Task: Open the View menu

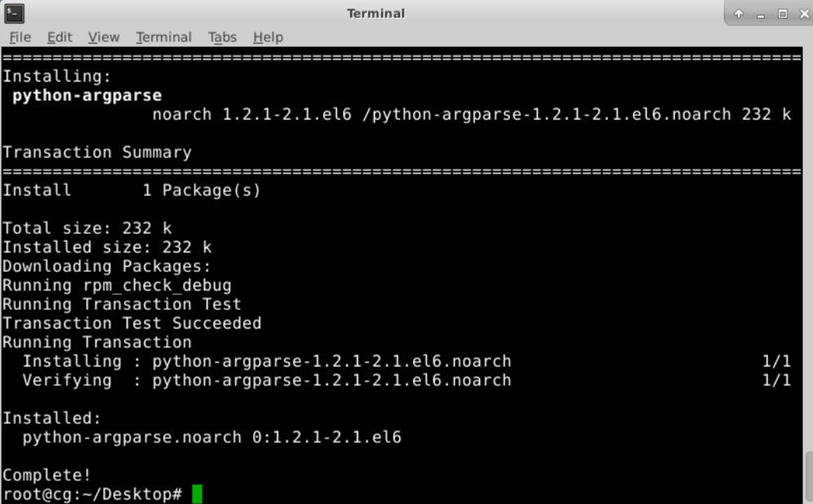Action: tap(102, 36)
